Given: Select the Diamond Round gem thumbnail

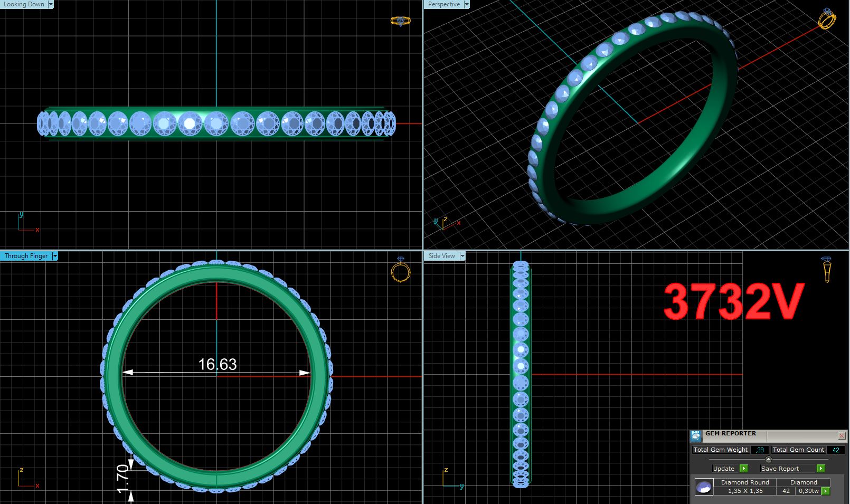Looking at the screenshot, I should click(x=704, y=487).
